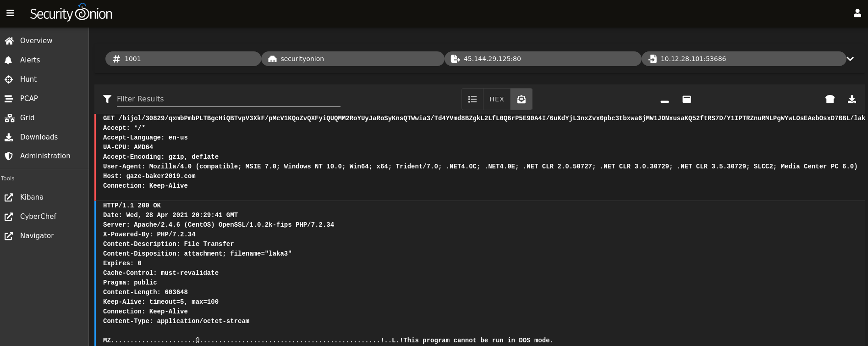Open the hamburger navigation menu
The image size is (868, 346).
(10, 13)
